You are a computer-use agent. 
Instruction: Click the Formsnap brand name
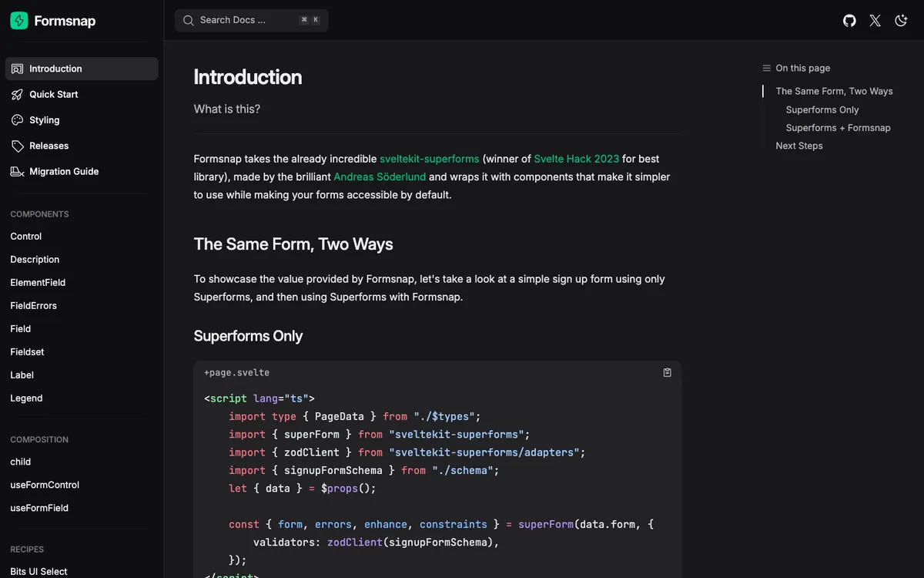[x=65, y=21]
